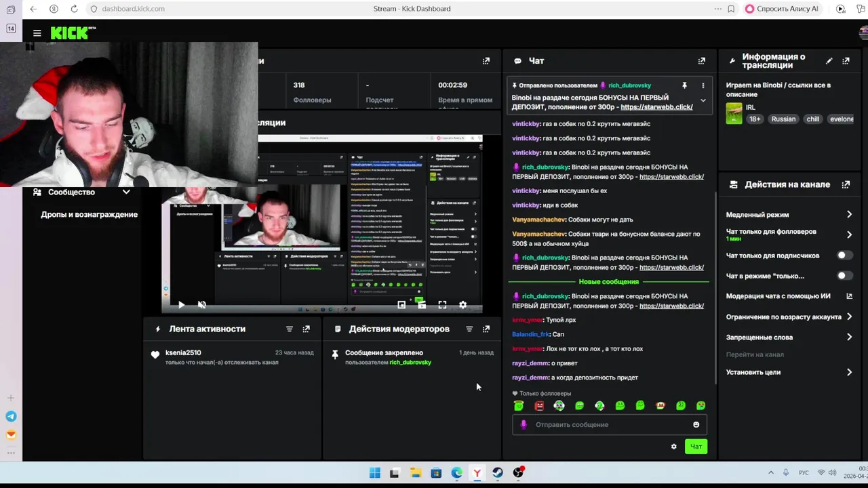Open Windows Start menu
The width and height of the screenshot is (868, 488).
pos(374,473)
